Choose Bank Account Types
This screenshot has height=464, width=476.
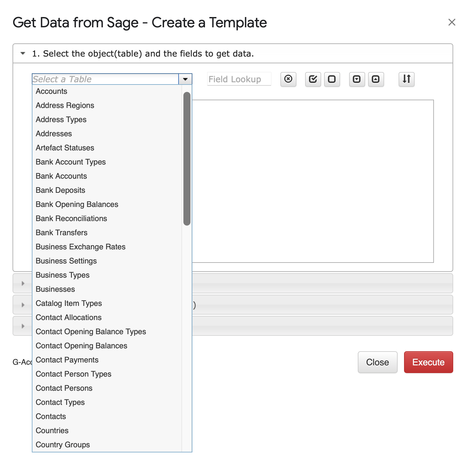click(107, 162)
